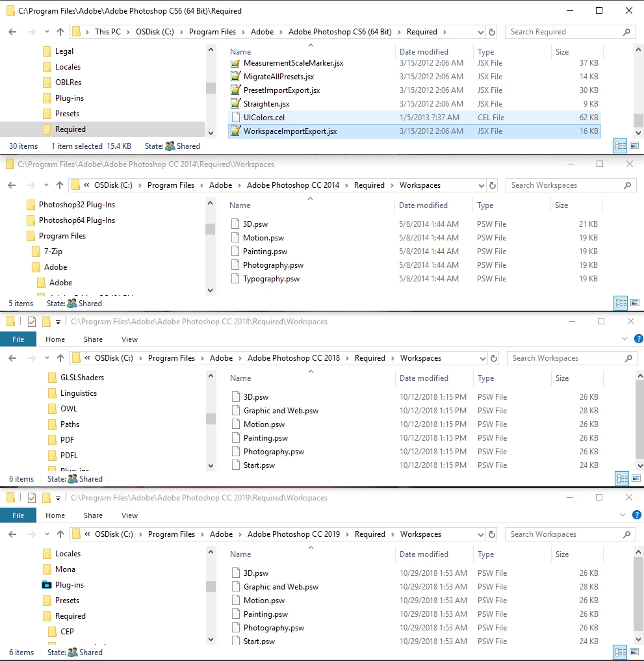644x661 pixels.
Task: Open the Home tab in the CC 2018 window
Action: point(55,339)
